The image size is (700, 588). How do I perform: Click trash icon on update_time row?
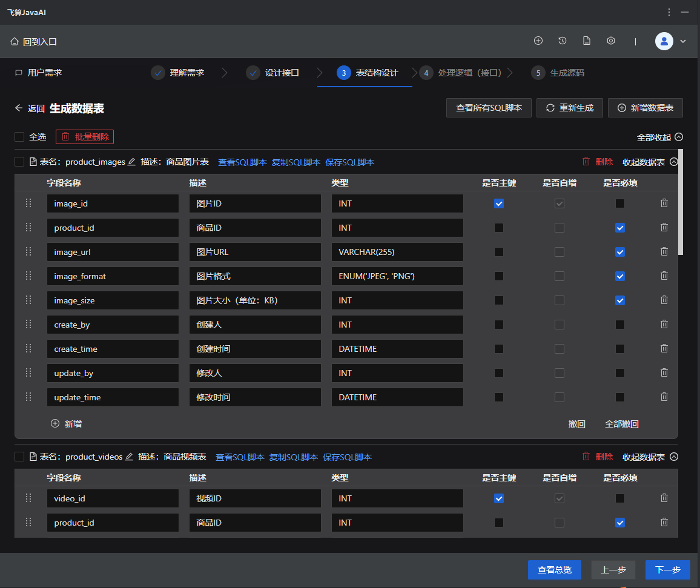point(664,397)
